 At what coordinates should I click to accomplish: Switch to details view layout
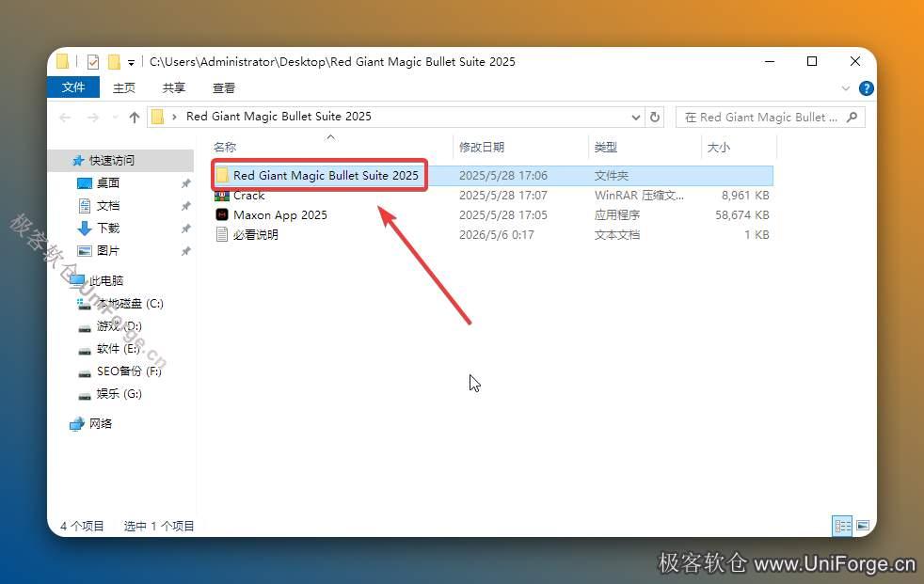point(842,526)
